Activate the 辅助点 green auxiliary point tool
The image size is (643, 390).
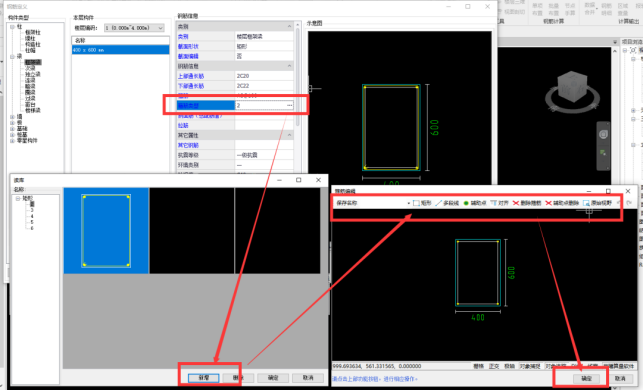coord(474,203)
